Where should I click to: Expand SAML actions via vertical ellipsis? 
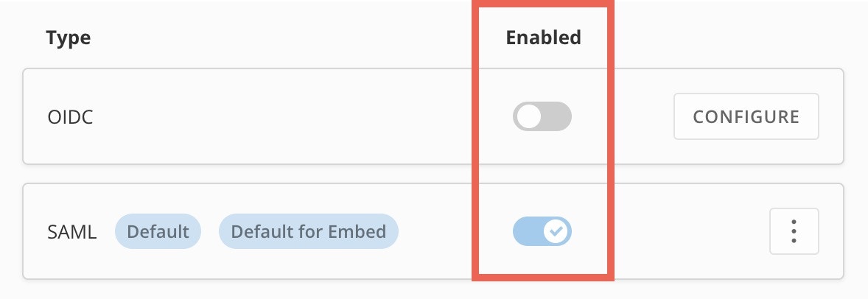pyautogui.click(x=794, y=231)
